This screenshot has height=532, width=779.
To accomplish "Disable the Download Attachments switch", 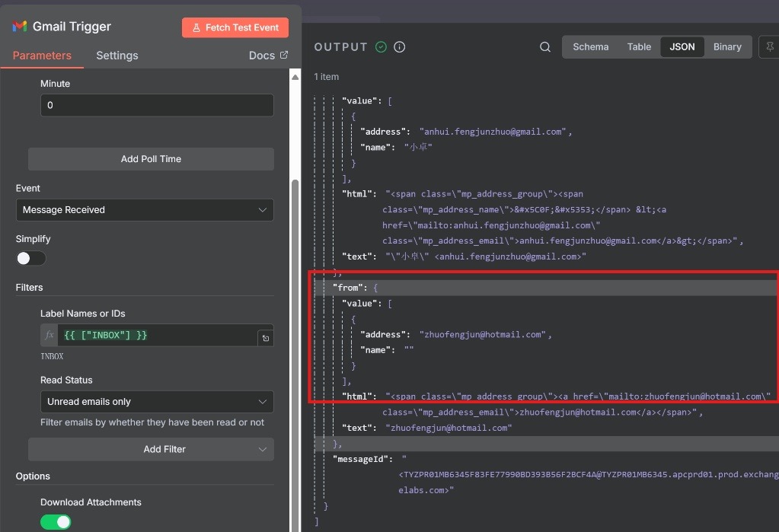I will (55, 522).
